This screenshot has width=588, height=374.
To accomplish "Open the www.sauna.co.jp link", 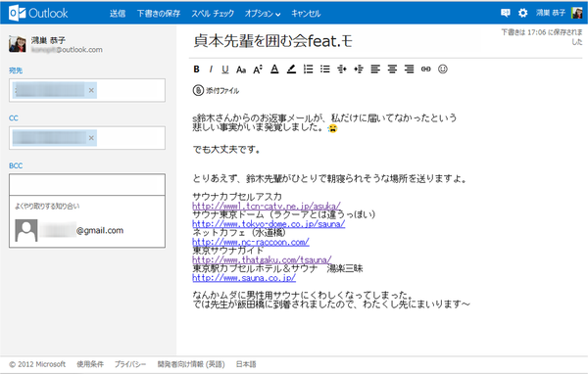I will pyautogui.click(x=244, y=278).
